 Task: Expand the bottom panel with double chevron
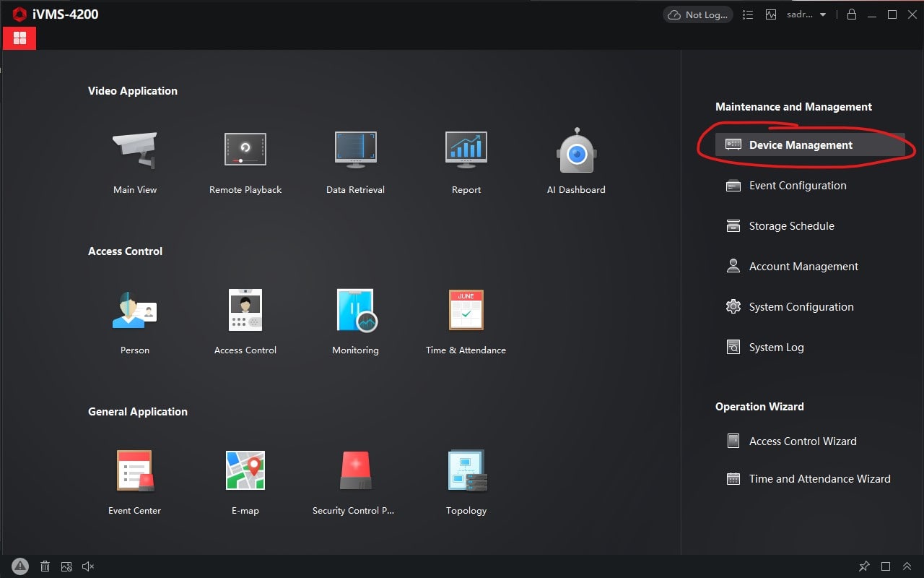(x=907, y=566)
